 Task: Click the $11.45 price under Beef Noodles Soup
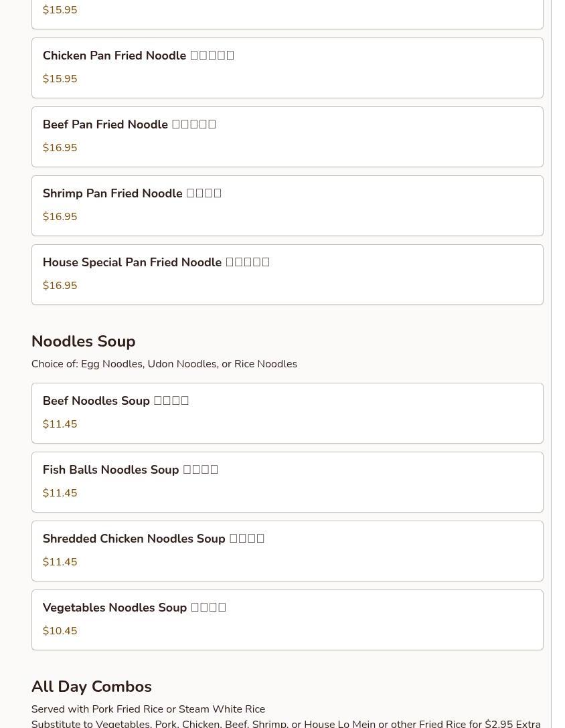60,424
